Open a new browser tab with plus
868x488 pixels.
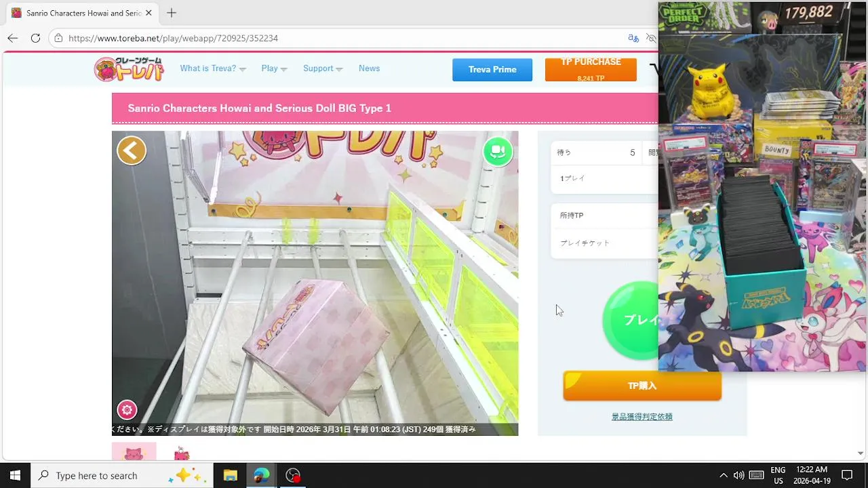coord(172,13)
